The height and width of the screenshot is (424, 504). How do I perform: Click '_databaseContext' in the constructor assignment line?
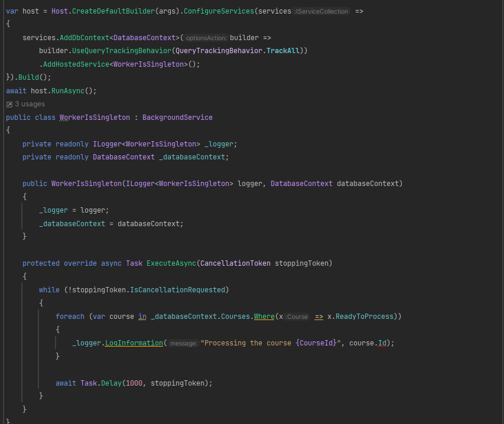pos(72,224)
